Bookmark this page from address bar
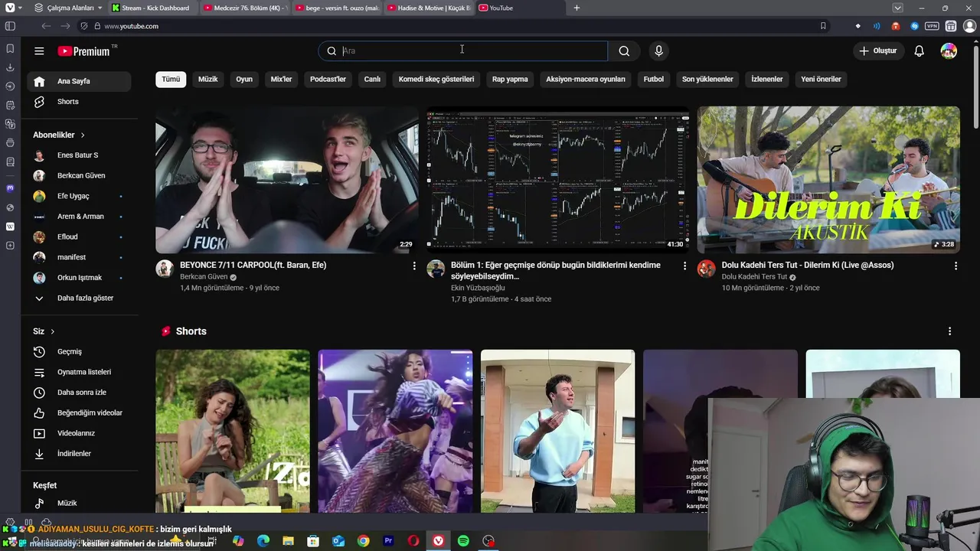This screenshot has width=980, height=551. pyautogui.click(x=823, y=26)
